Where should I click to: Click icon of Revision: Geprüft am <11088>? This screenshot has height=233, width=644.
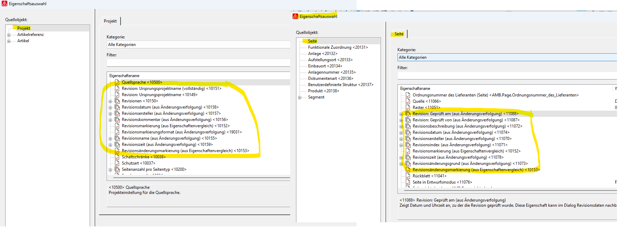tap(408, 114)
